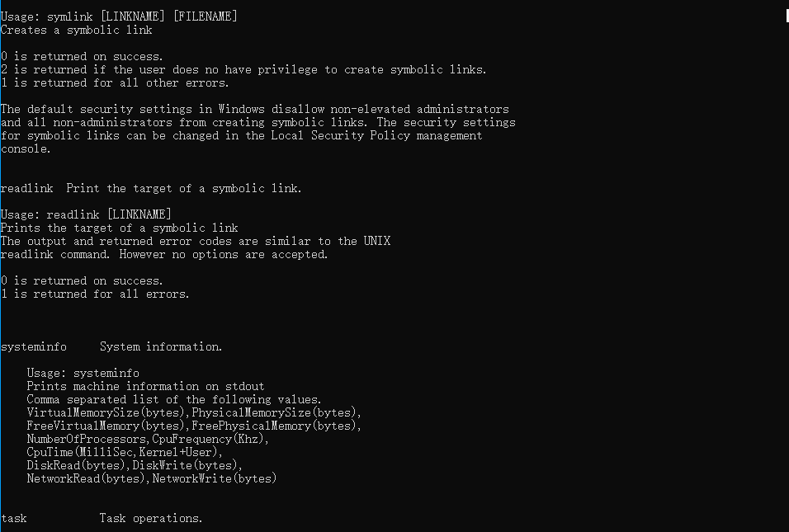Click '1 is returned for all errors.'
Image resolution: width=789 pixels, height=532 pixels.
(x=95, y=294)
